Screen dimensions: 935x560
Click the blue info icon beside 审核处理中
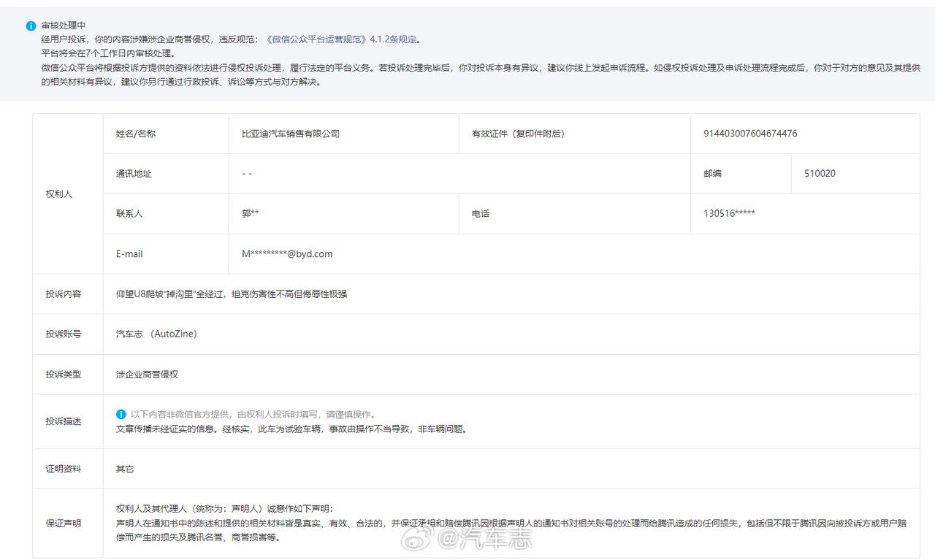click(31, 26)
